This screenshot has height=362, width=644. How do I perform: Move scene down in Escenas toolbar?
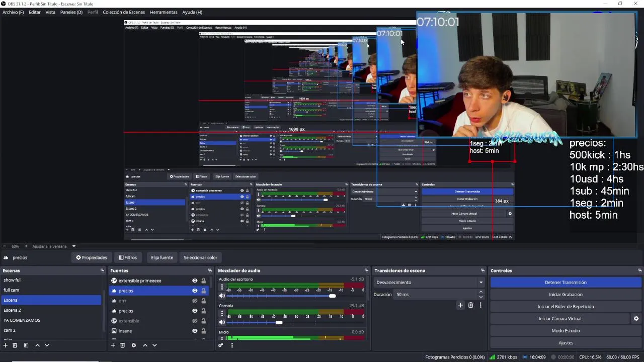(x=47, y=345)
